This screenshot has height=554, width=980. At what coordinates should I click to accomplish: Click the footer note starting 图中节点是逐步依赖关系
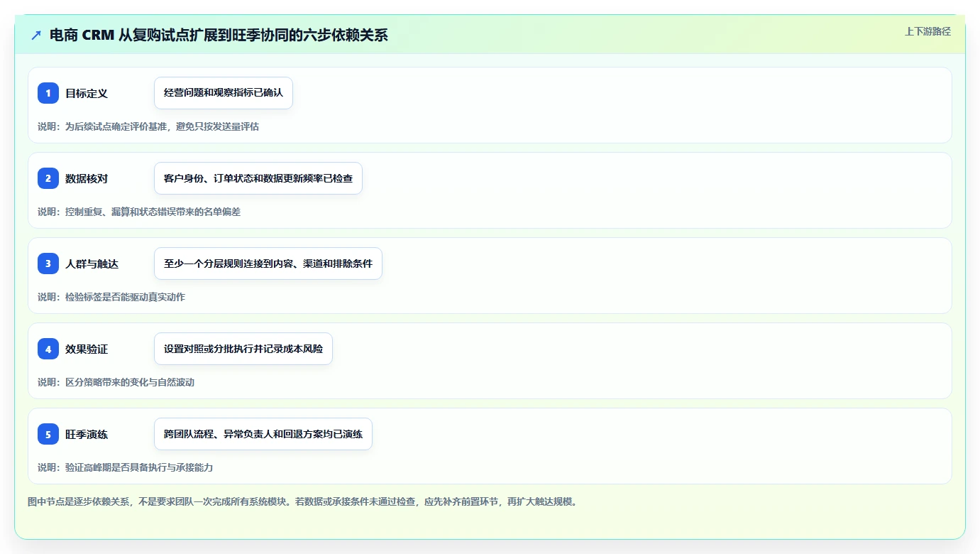(304, 501)
